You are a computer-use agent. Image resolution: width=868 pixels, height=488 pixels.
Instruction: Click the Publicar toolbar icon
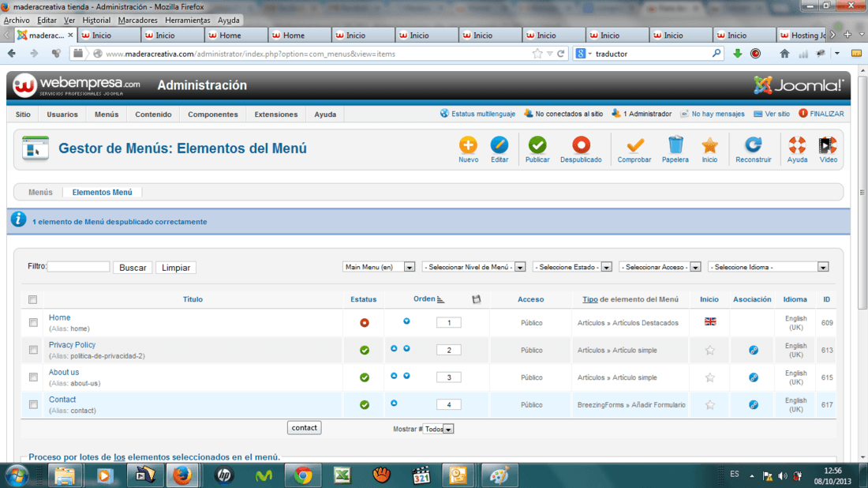pyautogui.click(x=537, y=145)
